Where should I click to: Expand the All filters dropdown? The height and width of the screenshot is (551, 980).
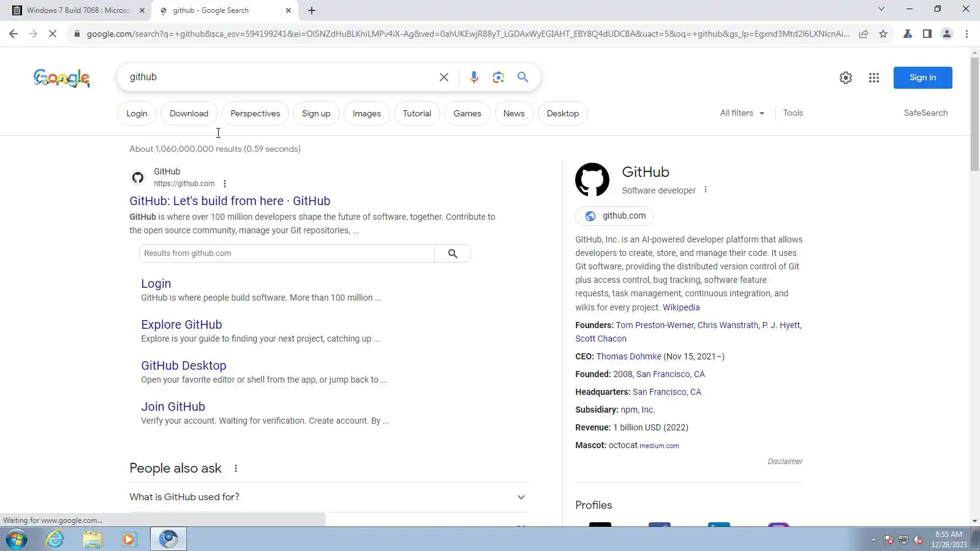(742, 113)
